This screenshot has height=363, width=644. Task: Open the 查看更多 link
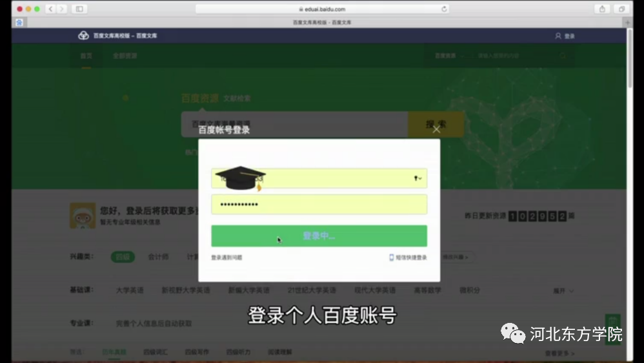560,353
